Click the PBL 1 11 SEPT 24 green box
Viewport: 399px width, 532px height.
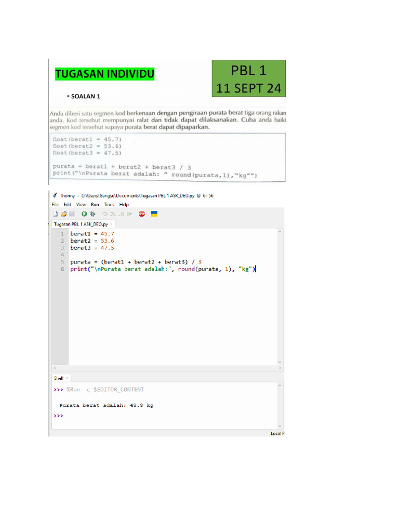point(249,78)
